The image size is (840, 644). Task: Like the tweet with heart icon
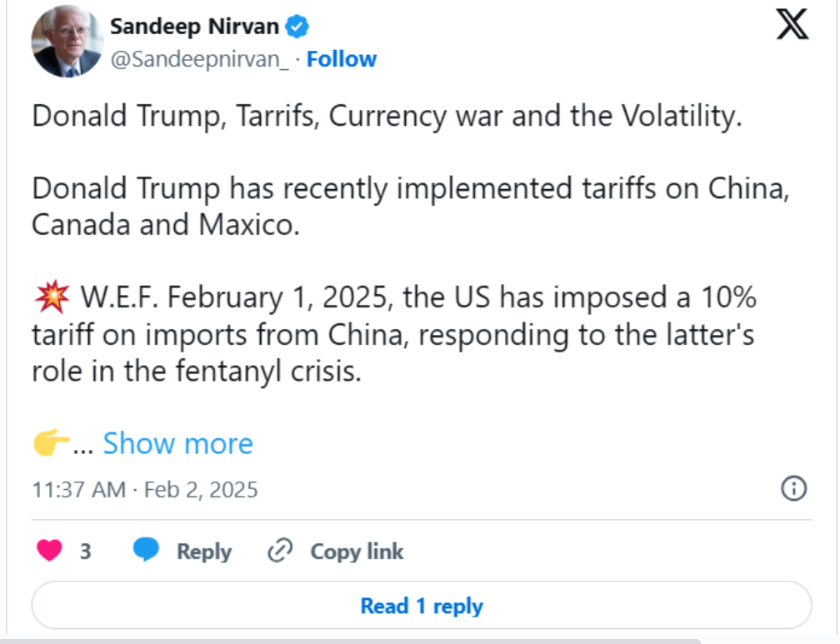[49, 551]
